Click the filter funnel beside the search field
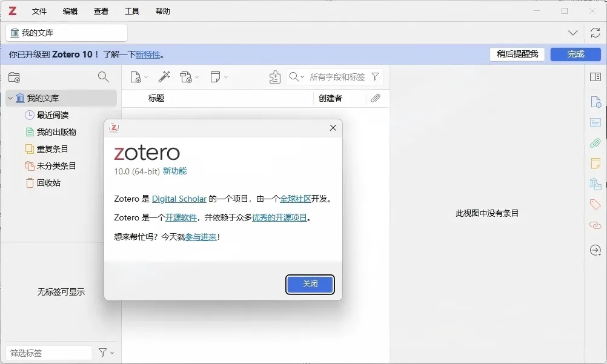 coord(375,77)
